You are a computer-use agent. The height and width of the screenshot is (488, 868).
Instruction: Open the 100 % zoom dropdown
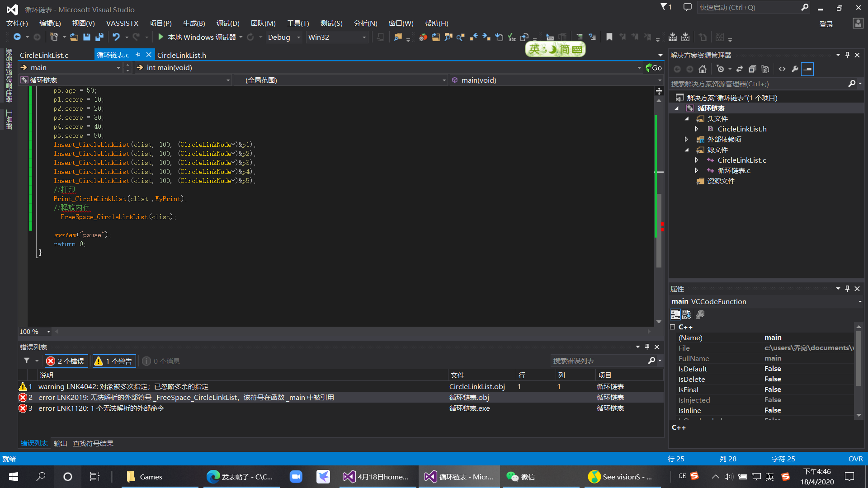coord(35,332)
